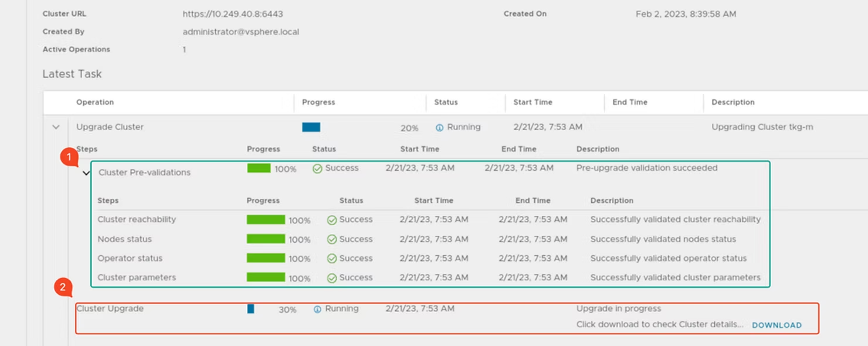This screenshot has height=346, width=868.
Task: Click the Success check icon for Operator status
Action: [334, 258]
